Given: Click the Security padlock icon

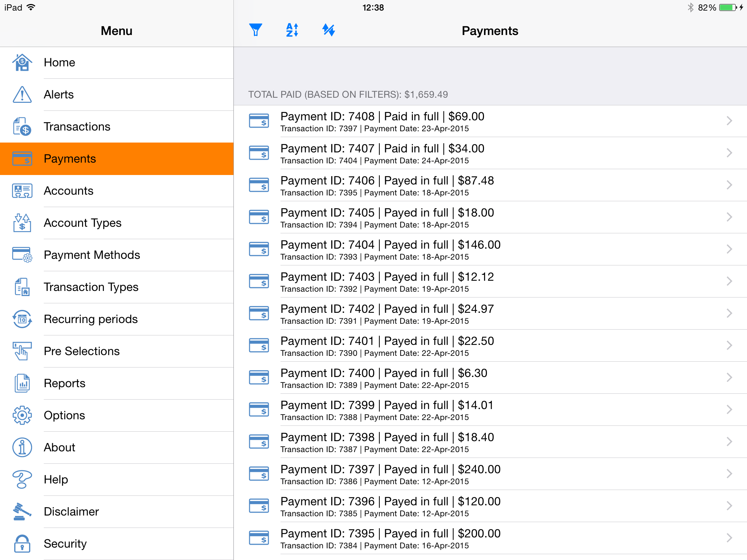Looking at the screenshot, I should tap(22, 544).
